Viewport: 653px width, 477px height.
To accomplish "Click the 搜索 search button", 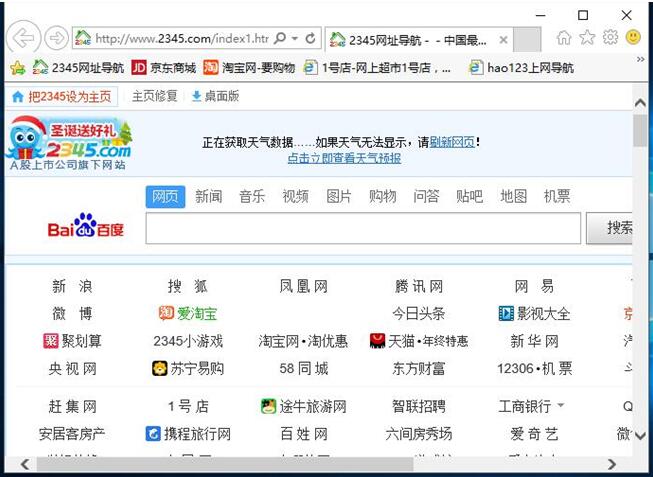I will pyautogui.click(x=611, y=228).
